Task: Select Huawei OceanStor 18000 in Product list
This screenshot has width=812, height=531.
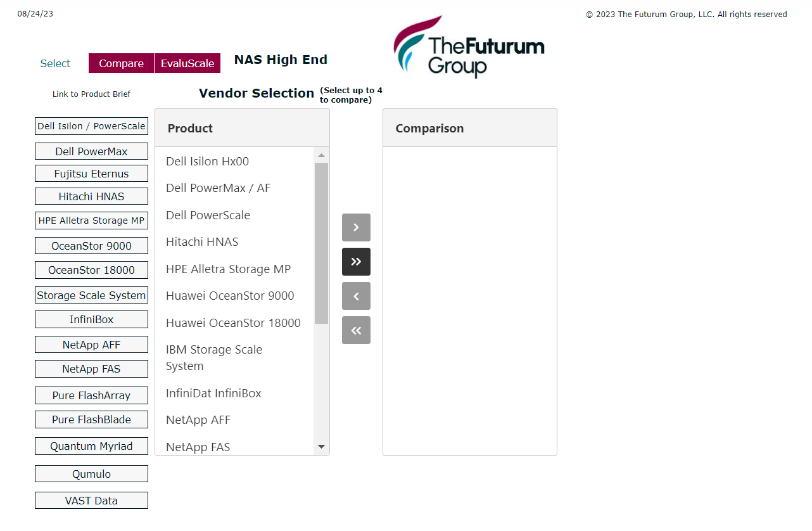Action: pyautogui.click(x=235, y=323)
